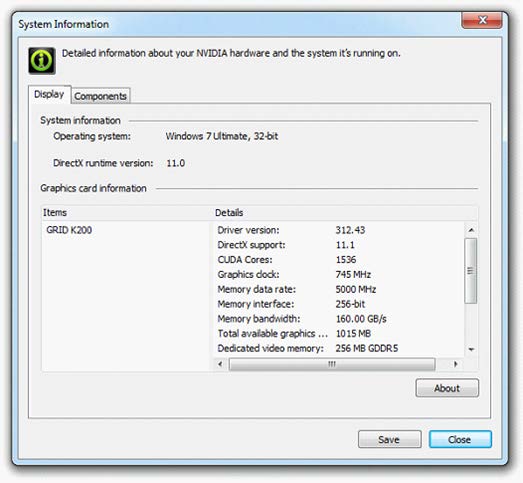
Task: Click the Close button
Action: pos(460,439)
